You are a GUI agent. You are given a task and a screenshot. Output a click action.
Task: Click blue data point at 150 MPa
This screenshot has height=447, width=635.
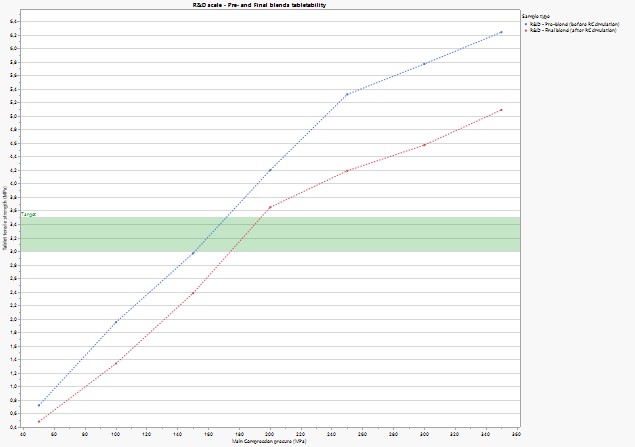click(x=193, y=254)
